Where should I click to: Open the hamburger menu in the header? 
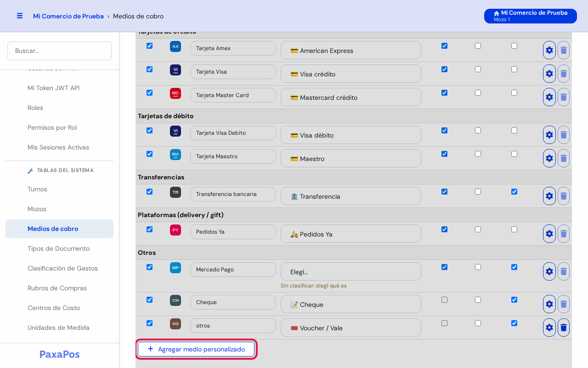point(20,16)
